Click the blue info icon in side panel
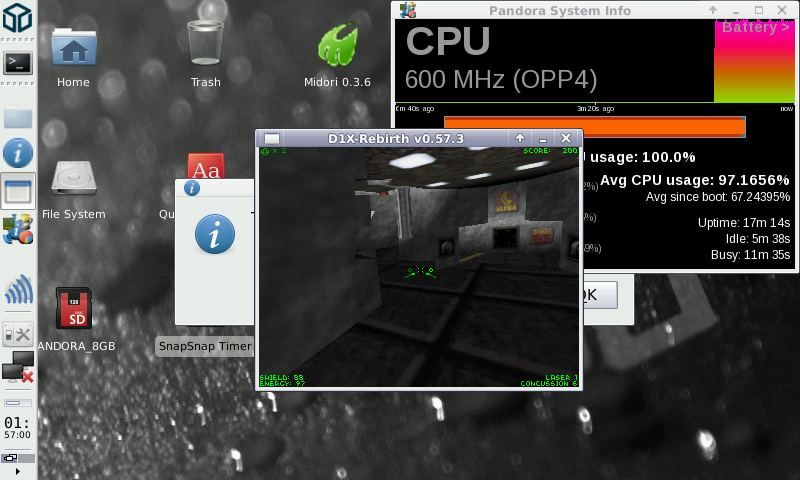Screen dimensions: 800x480 tap(18, 153)
